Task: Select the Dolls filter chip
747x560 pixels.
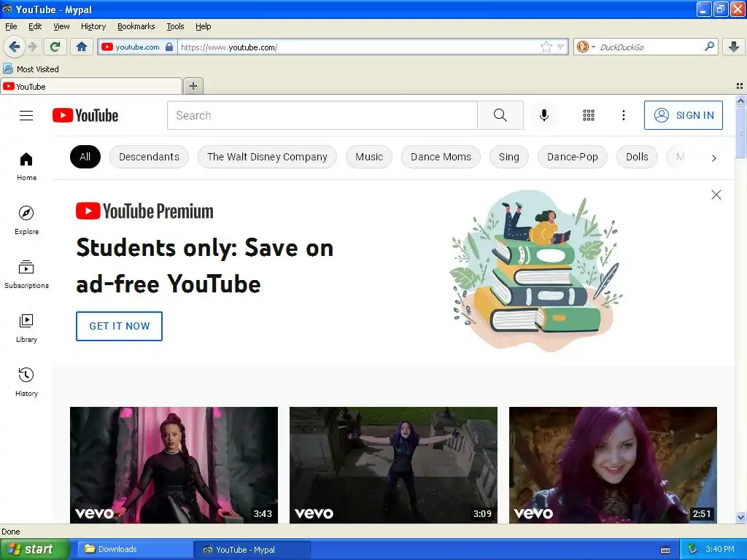Action: (637, 157)
